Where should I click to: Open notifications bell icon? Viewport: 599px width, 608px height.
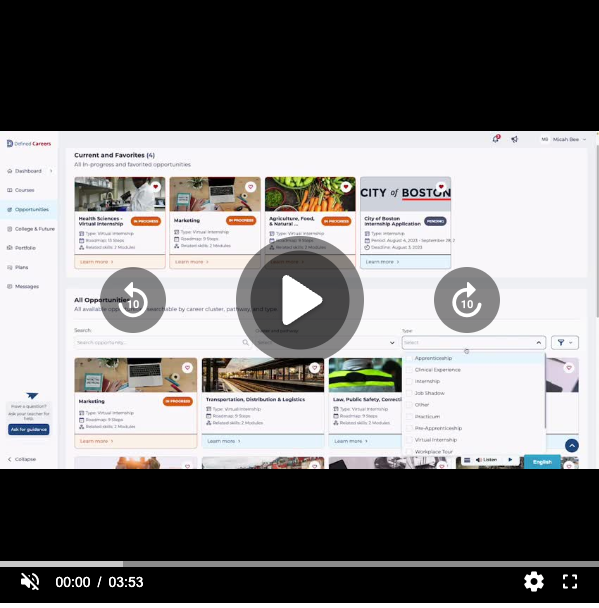[495, 139]
